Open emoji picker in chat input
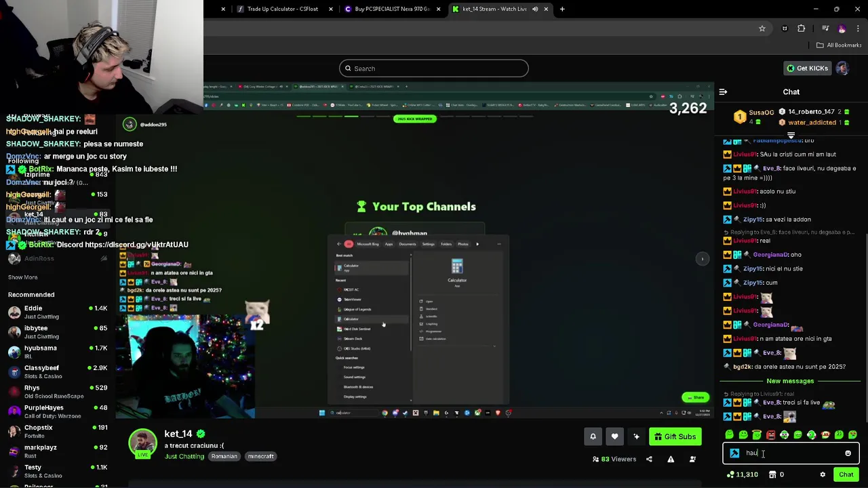The height and width of the screenshot is (488, 868). tap(848, 453)
